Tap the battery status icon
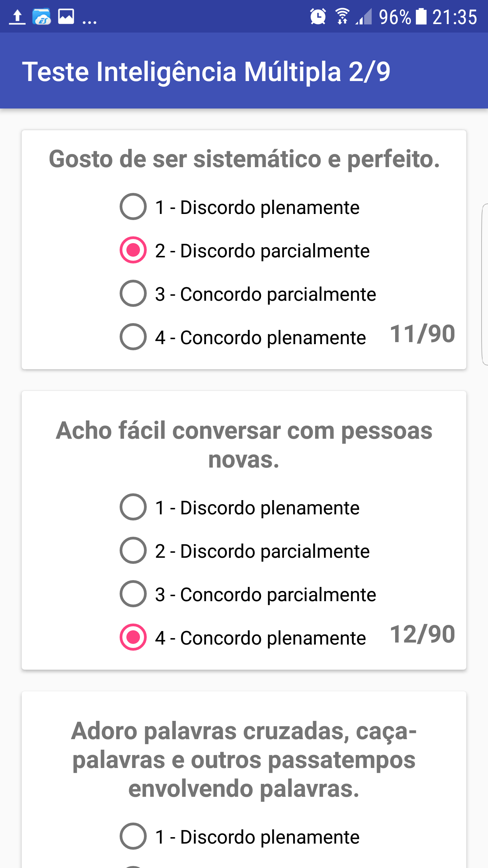Screen dimensions: 488x868 coord(421,16)
